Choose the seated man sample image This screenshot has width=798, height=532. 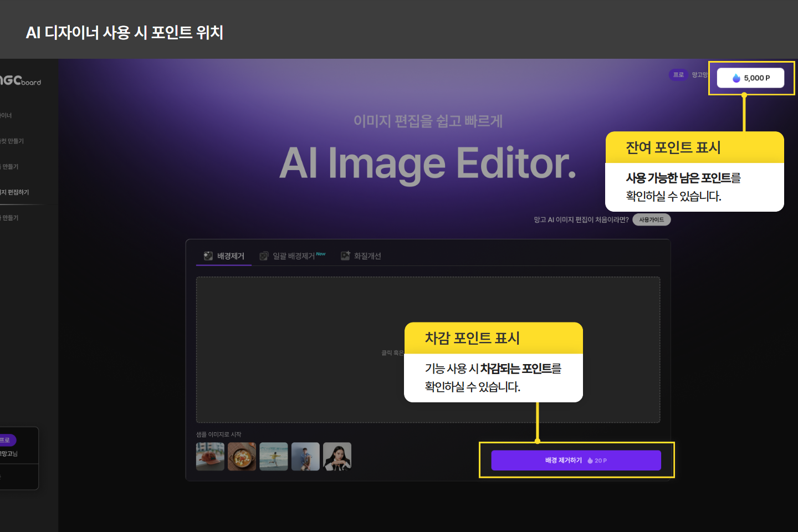(305, 457)
